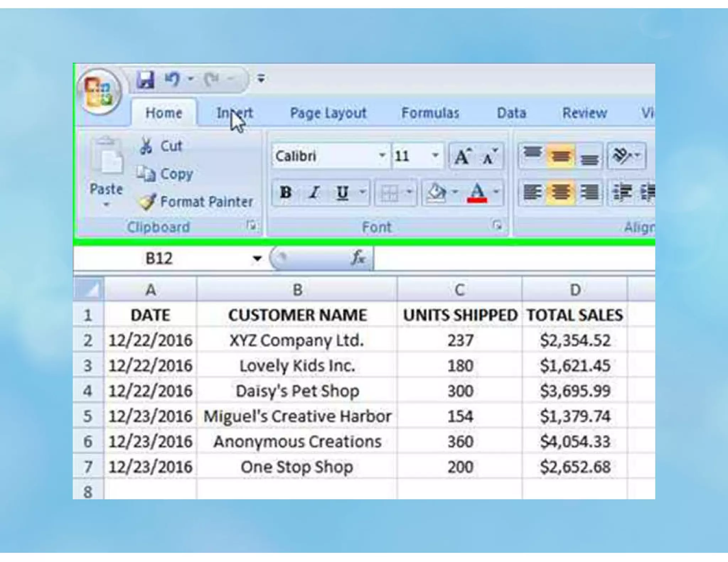
Task: Click the Format Painter brush icon
Action: tap(147, 202)
